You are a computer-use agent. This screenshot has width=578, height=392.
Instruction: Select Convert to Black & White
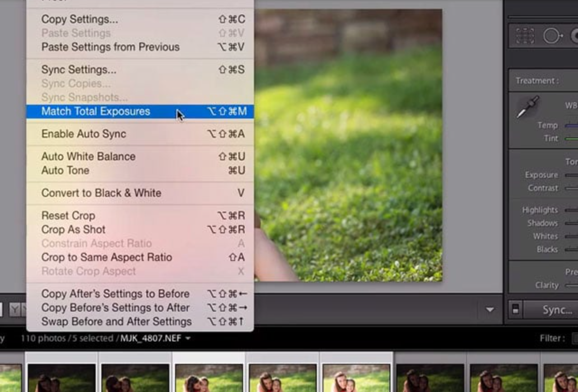coord(101,193)
